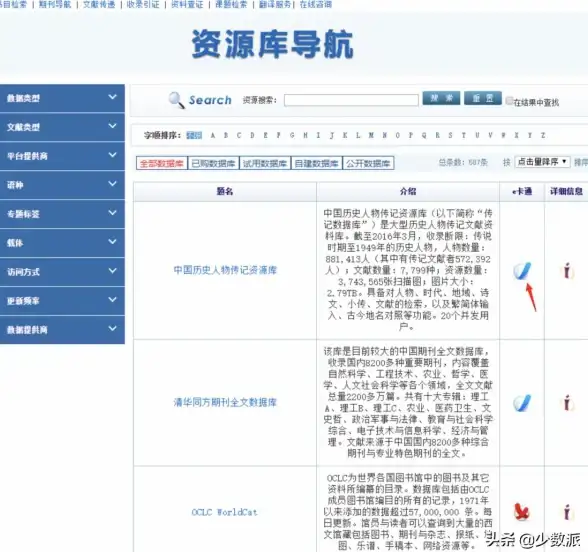
Task: Switch to the 试用数据库 tab
Action: pos(265,163)
